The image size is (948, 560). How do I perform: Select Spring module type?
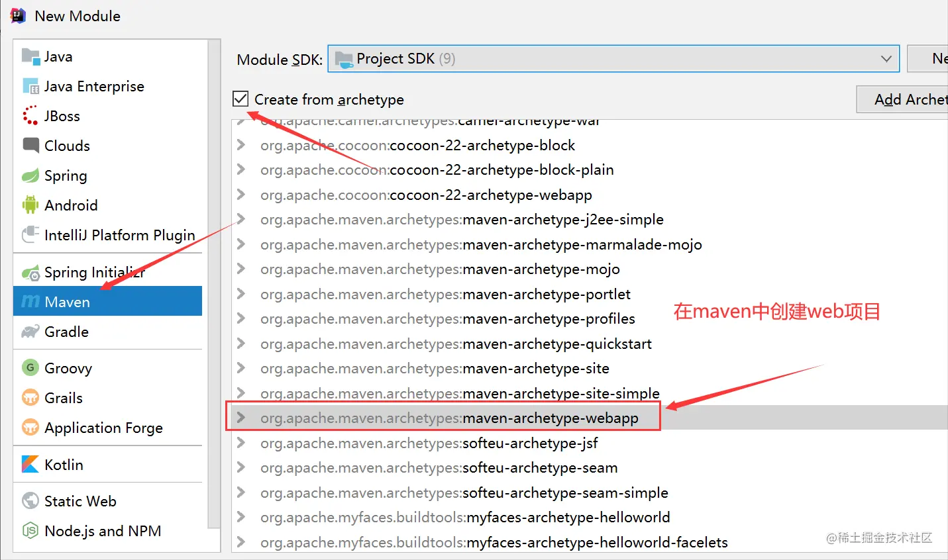[x=107, y=175]
